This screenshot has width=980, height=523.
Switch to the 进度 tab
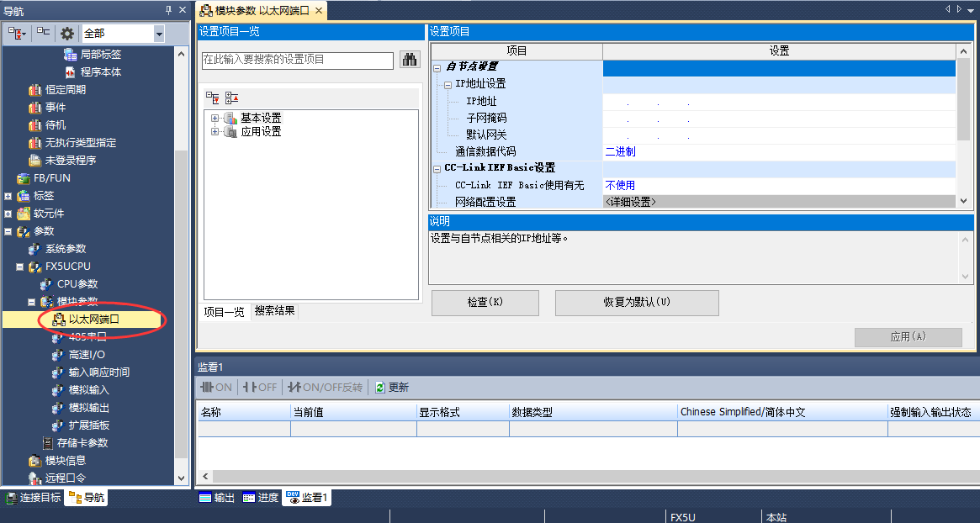260,498
